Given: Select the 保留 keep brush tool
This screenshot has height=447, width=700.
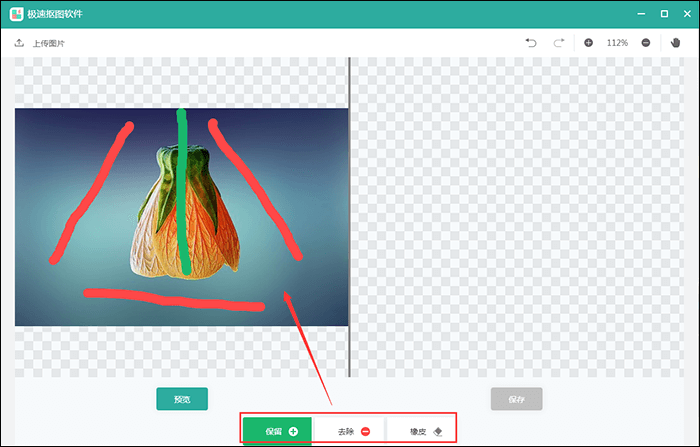Looking at the screenshot, I should tap(277, 431).
